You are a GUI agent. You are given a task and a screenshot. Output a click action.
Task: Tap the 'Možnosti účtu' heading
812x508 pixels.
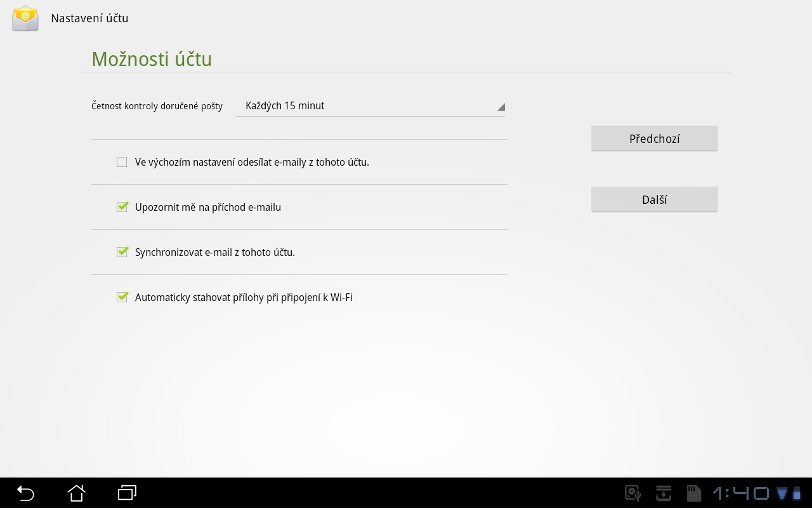152,59
